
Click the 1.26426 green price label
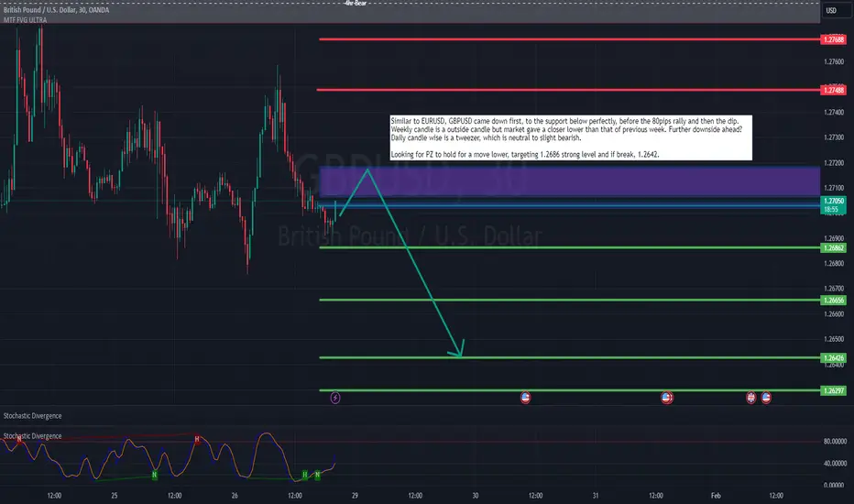click(x=833, y=358)
